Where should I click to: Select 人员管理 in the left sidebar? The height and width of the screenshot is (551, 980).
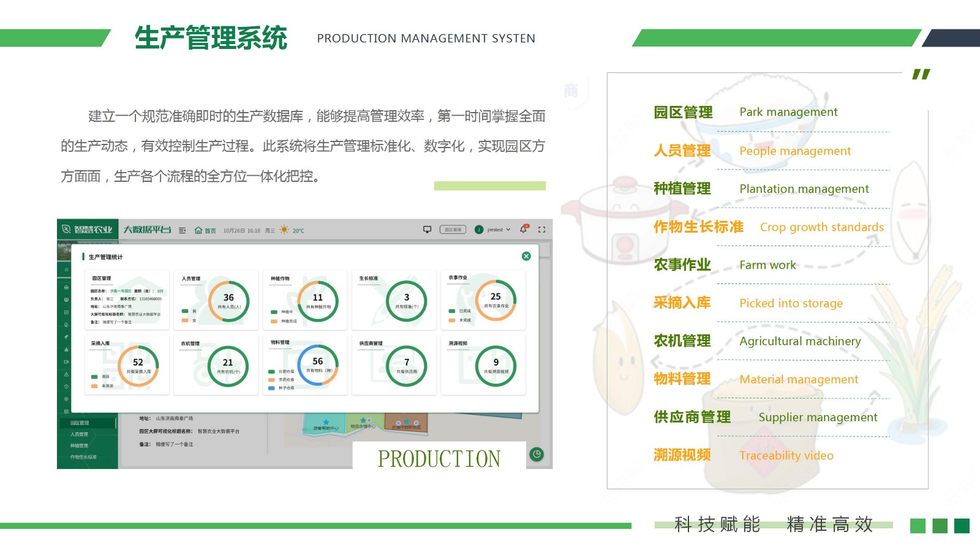click(x=79, y=434)
